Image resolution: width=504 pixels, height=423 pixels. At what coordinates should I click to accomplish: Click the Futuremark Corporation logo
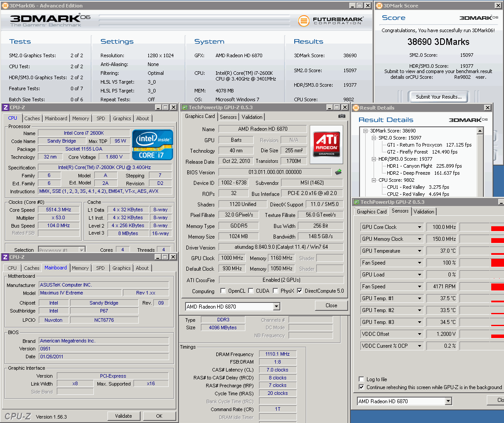click(331, 21)
